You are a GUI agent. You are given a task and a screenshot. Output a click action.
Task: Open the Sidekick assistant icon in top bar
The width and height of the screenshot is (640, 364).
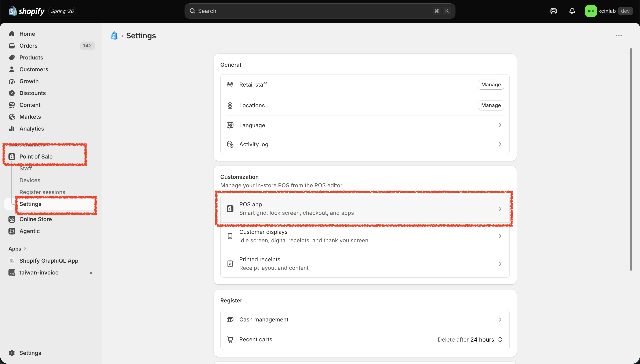[553, 11]
